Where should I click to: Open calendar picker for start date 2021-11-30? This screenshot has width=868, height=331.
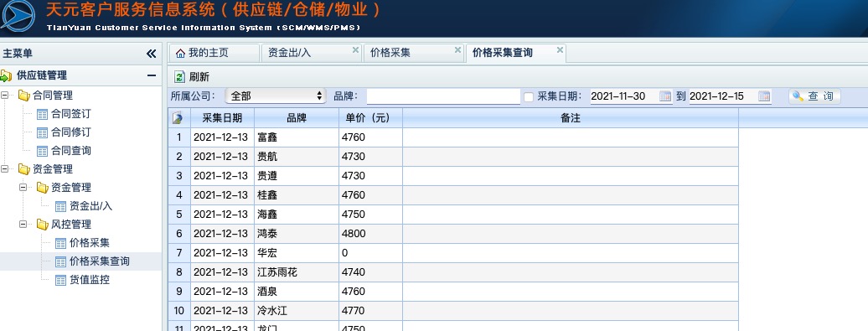665,96
